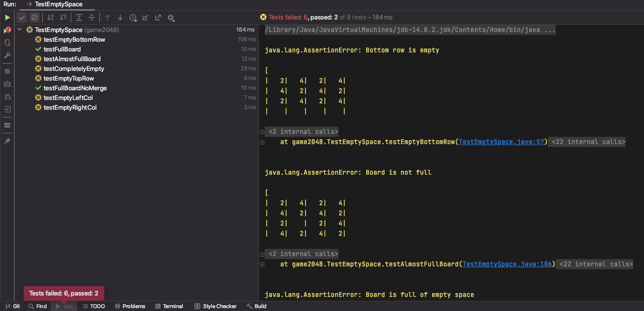Expand the first '<2 internal calls>' frame
The image size is (644, 311).
point(262,131)
